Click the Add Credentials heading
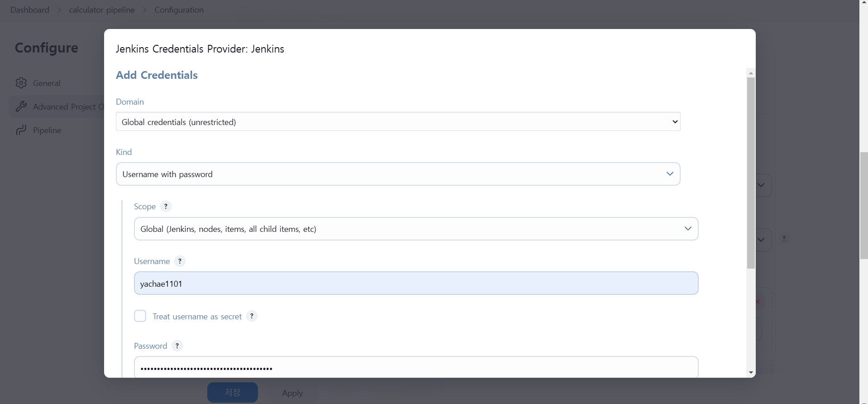The image size is (868, 404). 157,75
